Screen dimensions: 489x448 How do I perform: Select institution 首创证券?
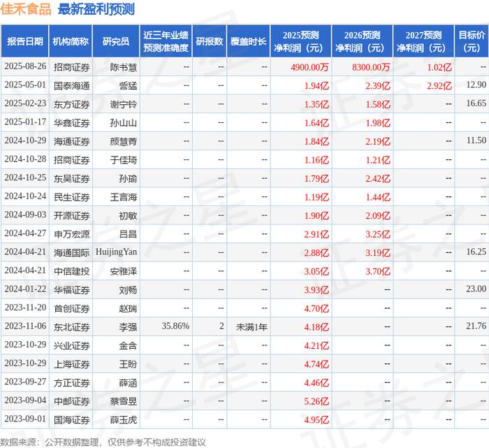click(72, 308)
